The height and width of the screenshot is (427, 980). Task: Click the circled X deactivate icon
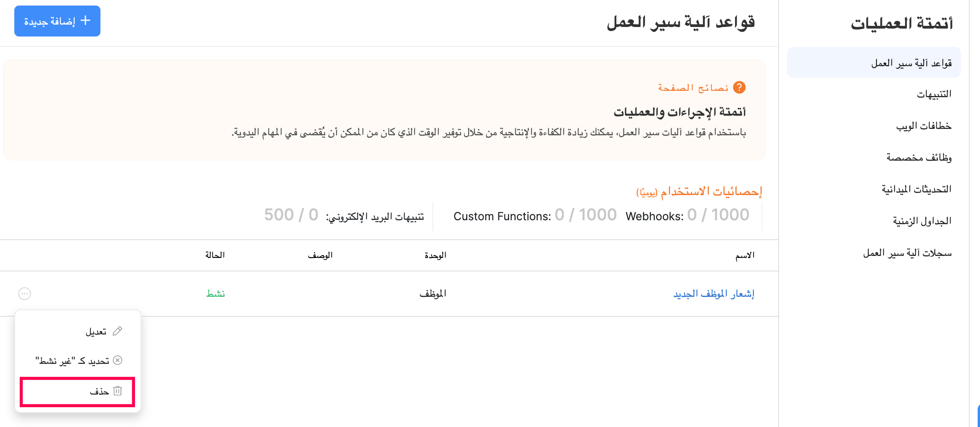[118, 360]
